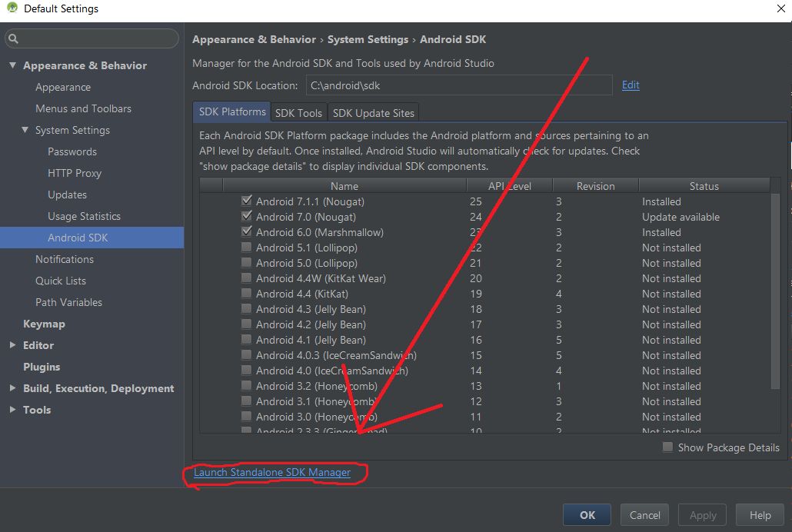This screenshot has height=532, width=792.
Task: Select Appearance in the settings tree
Action: pyautogui.click(x=63, y=87)
